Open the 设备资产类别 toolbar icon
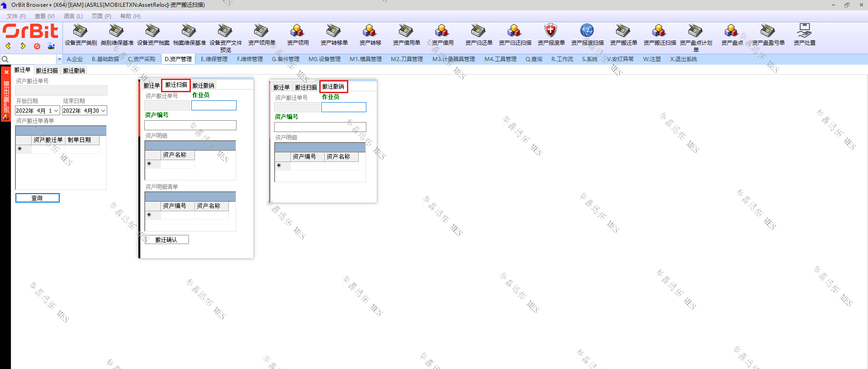868x369 pixels. (x=80, y=31)
